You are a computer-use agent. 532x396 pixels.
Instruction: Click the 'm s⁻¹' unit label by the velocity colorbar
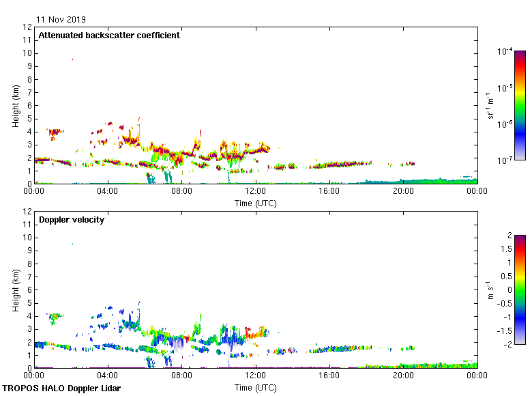click(490, 289)
